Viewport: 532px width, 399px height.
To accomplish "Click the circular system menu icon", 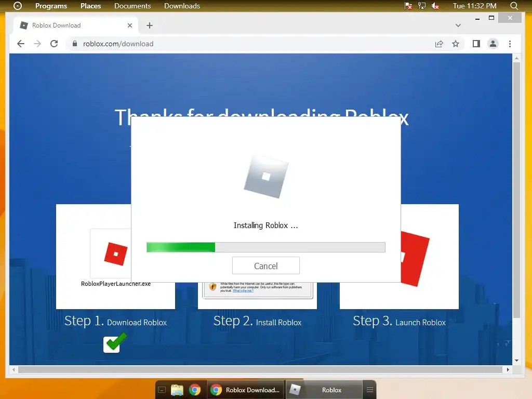I will [x=17, y=6].
